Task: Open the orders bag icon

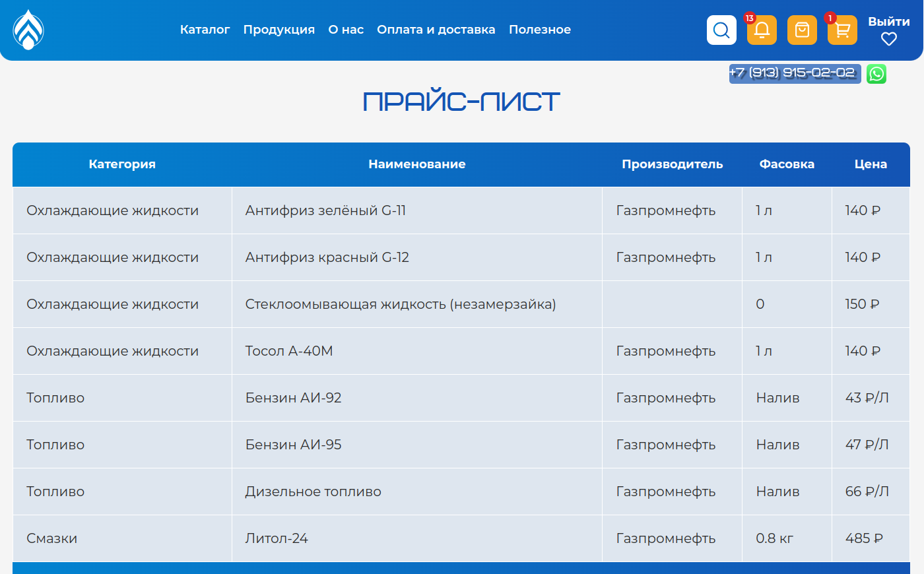Action: point(802,30)
